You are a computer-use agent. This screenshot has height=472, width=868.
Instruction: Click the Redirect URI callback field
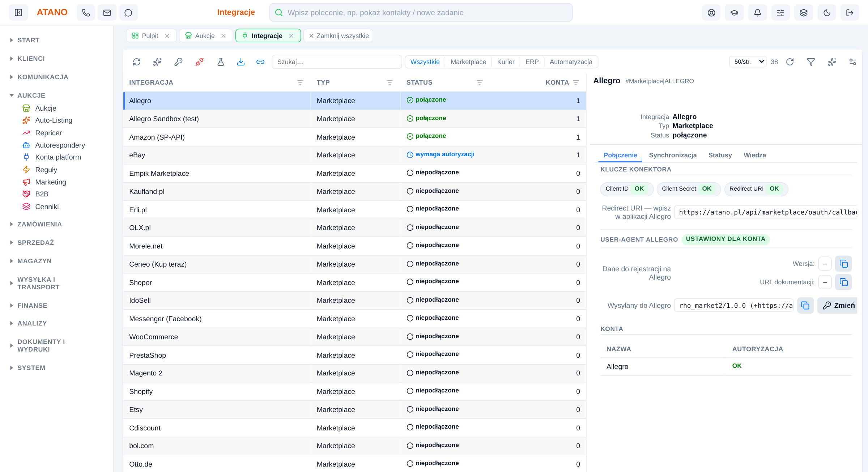(x=766, y=212)
